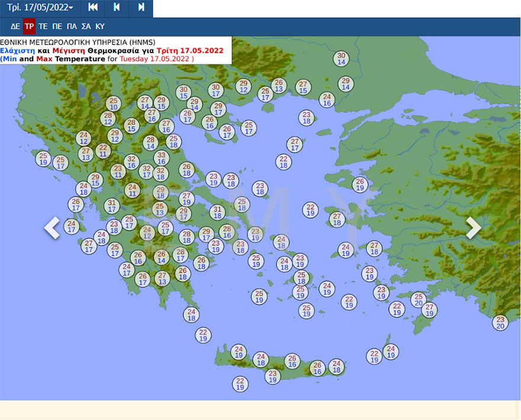This screenshot has width=521, height=420.
Task: Switch to the ΠΕ day tab
Action: pos(57,26)
